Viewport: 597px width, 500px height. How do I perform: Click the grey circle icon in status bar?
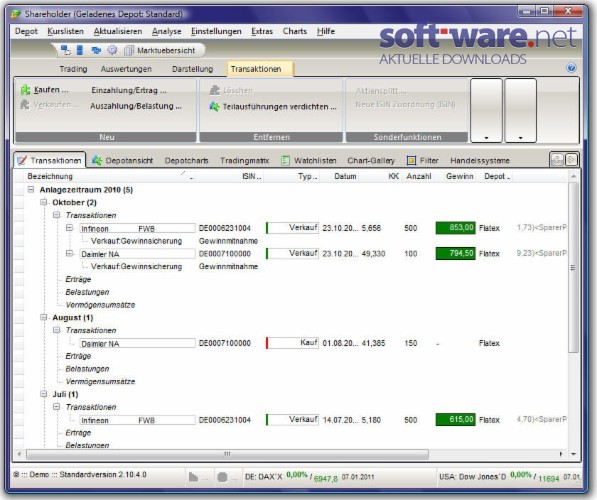click(222, 476)
